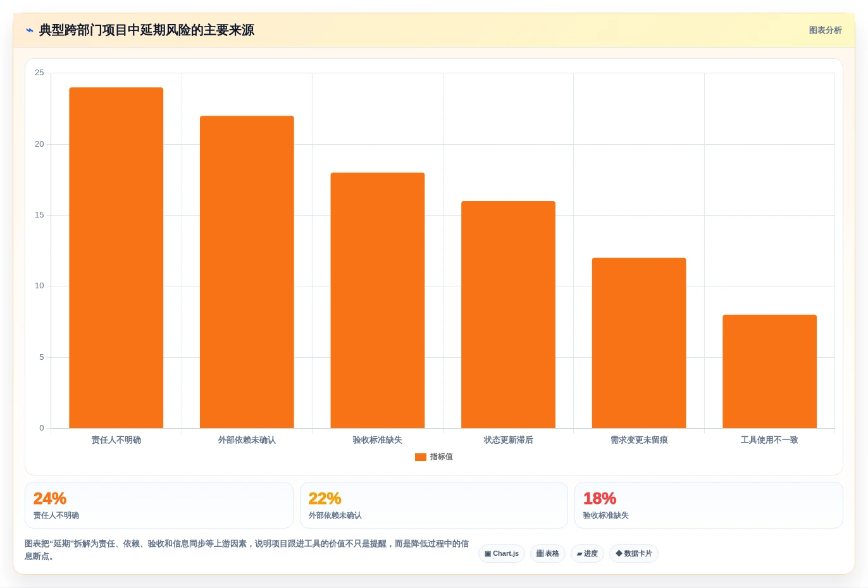Click the x-axis label 状态更新滞后
Image resolution: width=868 pixels, height=588 pixels.
point(508,440)
